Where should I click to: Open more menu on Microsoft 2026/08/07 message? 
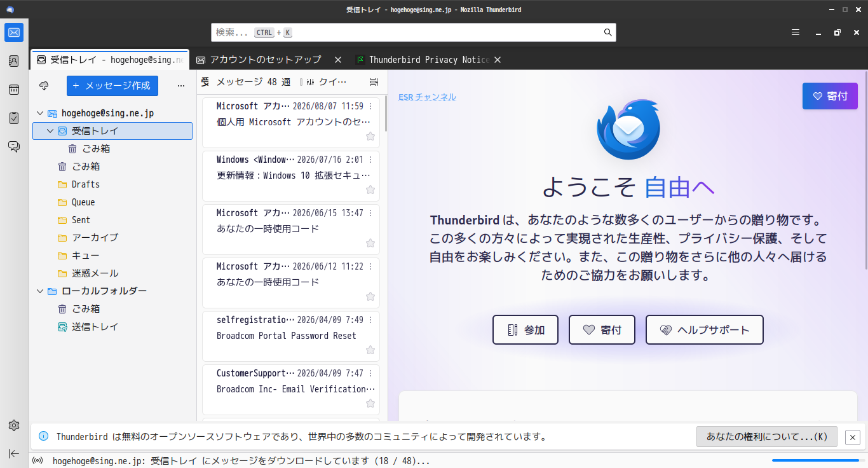370,106
